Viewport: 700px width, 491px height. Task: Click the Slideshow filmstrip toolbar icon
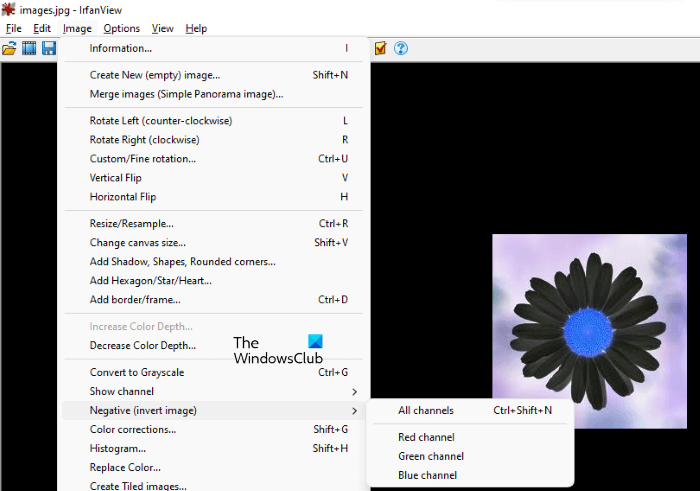(29, 48)
